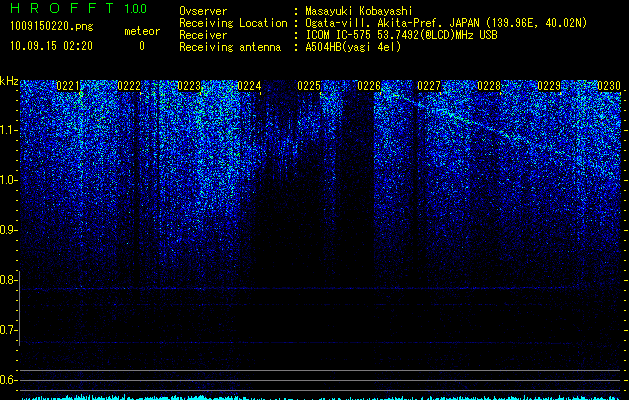
Task: Click the 1.0 frequency axis label
Action: tap(8, 180)
